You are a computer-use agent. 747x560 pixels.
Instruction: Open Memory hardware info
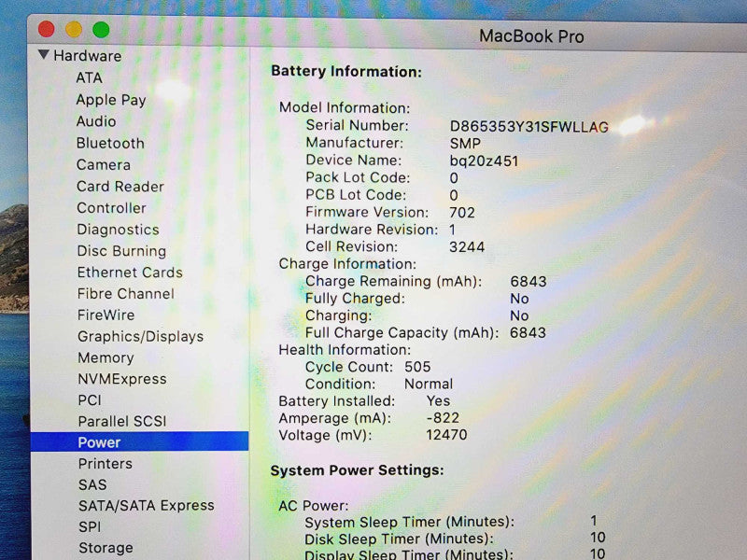point(106,357)
